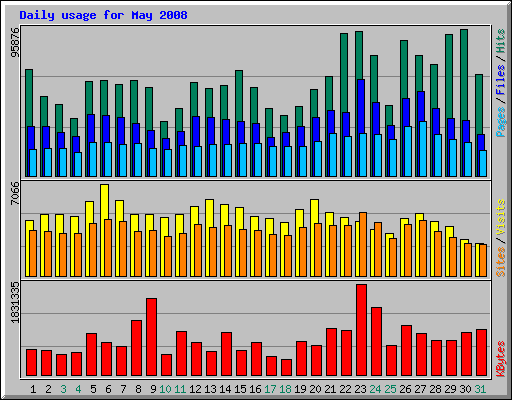The width and height of the screenshot is (512, 400).
Task: Click the red KBytes bar for day 24
Action: (x=377, y=342)
